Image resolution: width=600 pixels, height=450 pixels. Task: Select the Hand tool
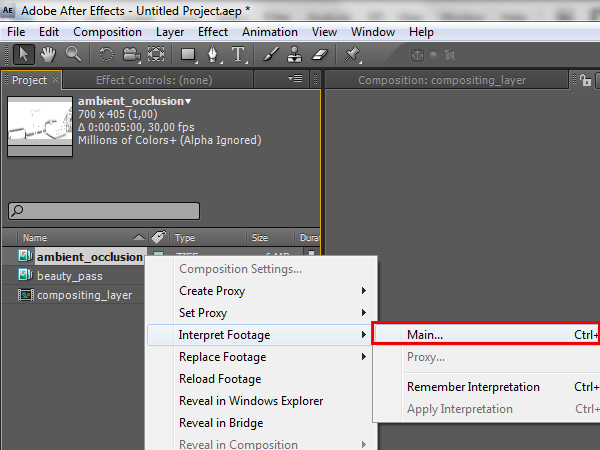point(49,54)
